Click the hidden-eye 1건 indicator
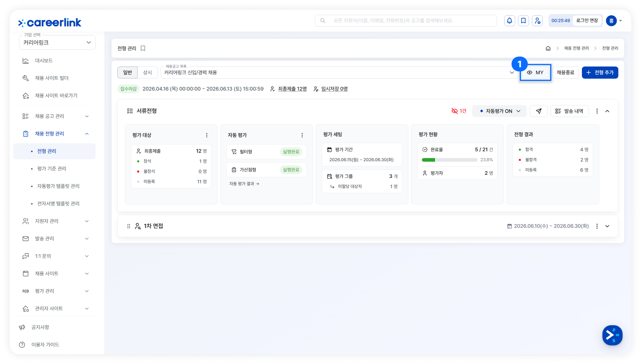 coord(459,111)
